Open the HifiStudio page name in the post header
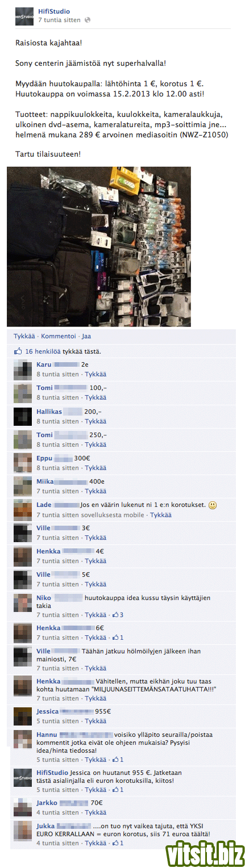This screenshot has width=245, height=868. [53, 11]
